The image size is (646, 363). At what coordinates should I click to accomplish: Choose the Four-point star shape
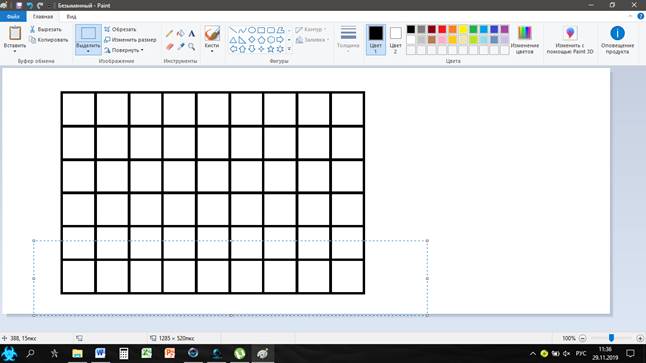[x=261, y=49]
